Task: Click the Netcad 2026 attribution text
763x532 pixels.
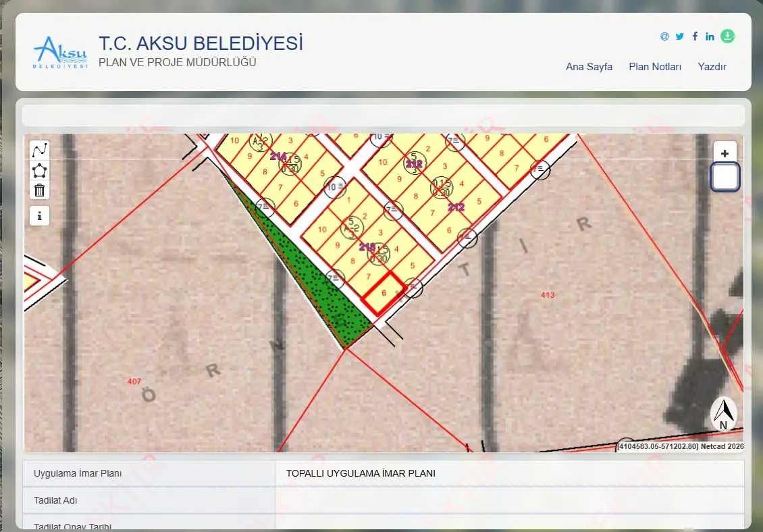Action: pyautogui.click(x=722, y=446)
